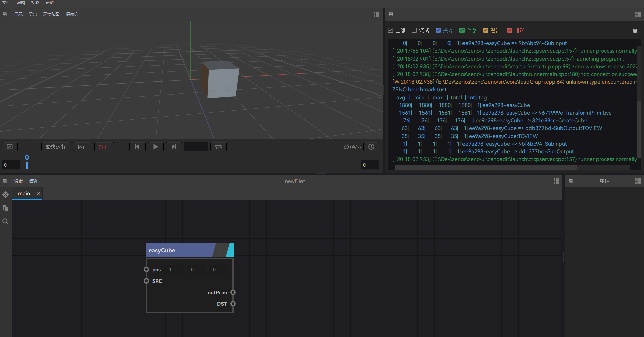Click the log horizontal scrollbar
This screenshot has height=337, width=644.
[x=486, y=167]
